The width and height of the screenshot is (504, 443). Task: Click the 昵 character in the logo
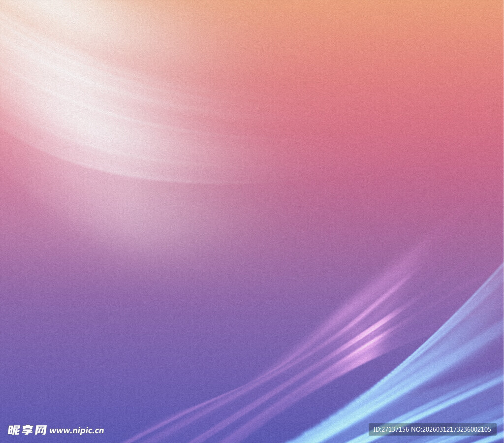[x=14, y=430]
